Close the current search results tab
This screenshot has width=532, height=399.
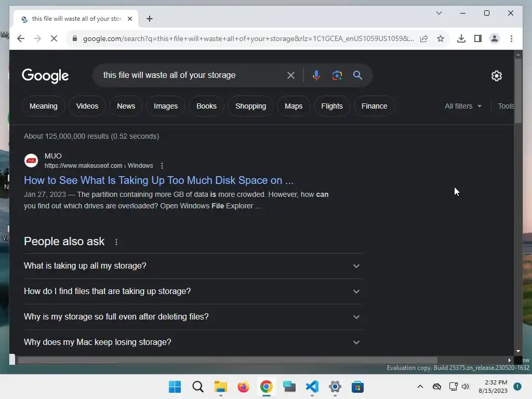[x=129, y=19]
